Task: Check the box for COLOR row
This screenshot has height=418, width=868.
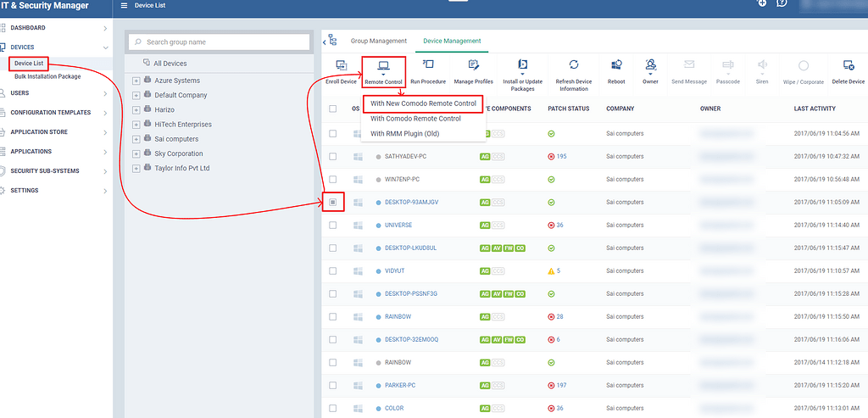Action: point(332,408)
